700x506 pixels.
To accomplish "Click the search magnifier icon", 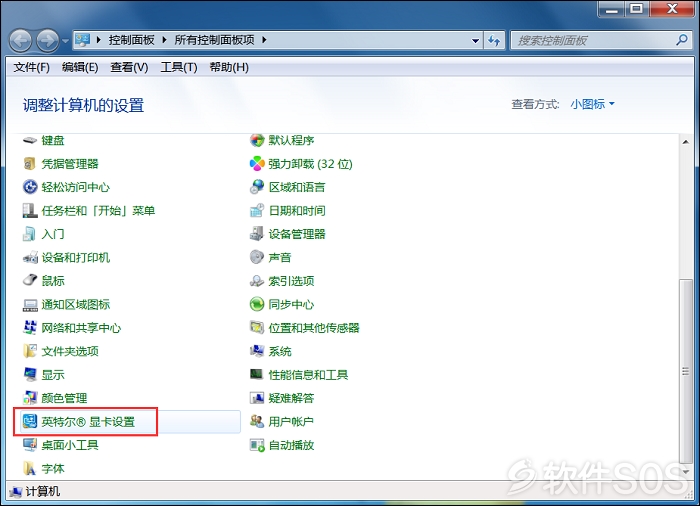I will 682,40.
